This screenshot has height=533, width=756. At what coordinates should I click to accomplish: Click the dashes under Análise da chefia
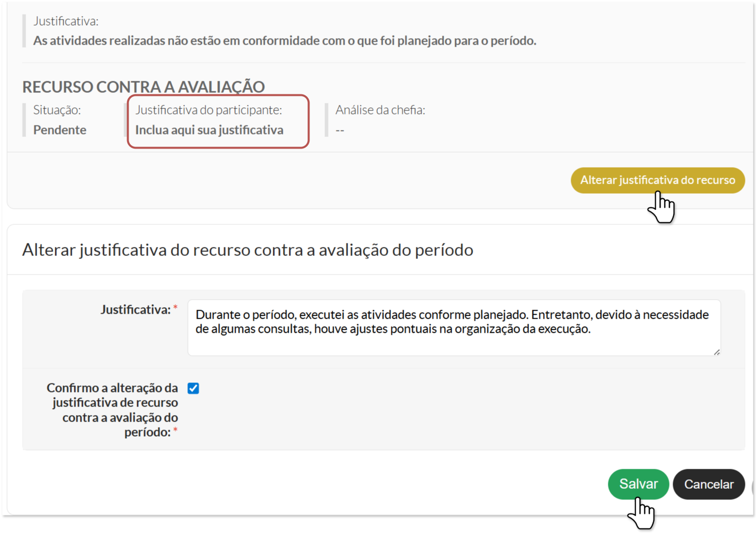click(x=340, y=130)
